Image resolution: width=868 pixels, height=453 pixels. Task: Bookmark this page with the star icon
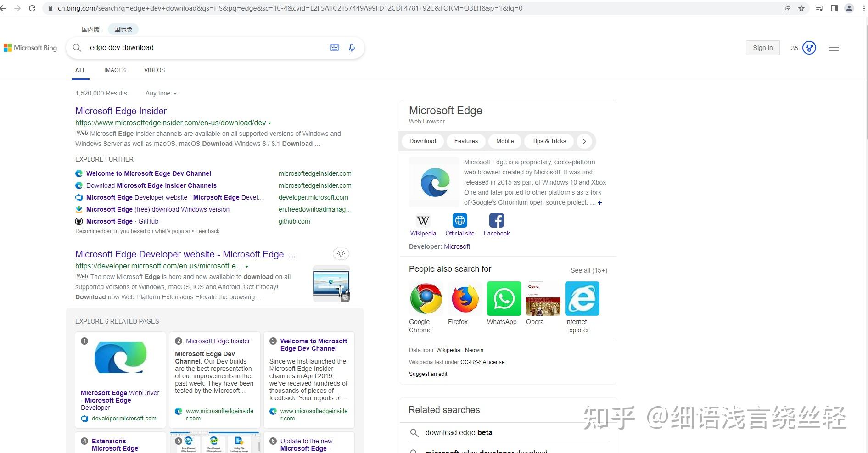pyautogui.click(x=801, y=8)
